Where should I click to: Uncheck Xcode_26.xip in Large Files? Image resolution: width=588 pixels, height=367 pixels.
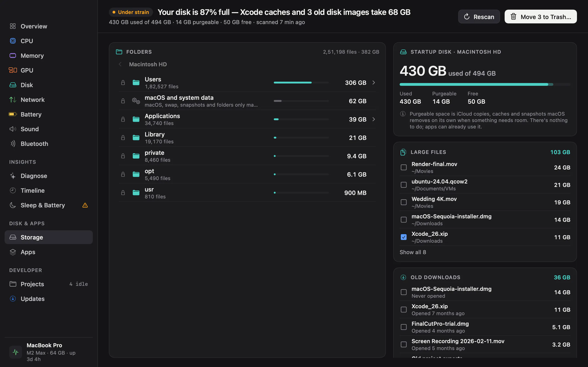point(404,237)
